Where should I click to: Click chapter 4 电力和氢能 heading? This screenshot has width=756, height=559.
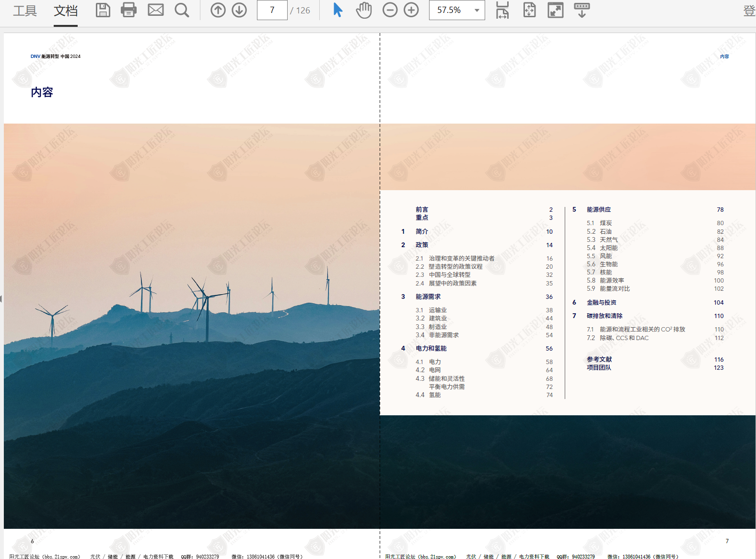pyautogui.click(x=431, y=348)
